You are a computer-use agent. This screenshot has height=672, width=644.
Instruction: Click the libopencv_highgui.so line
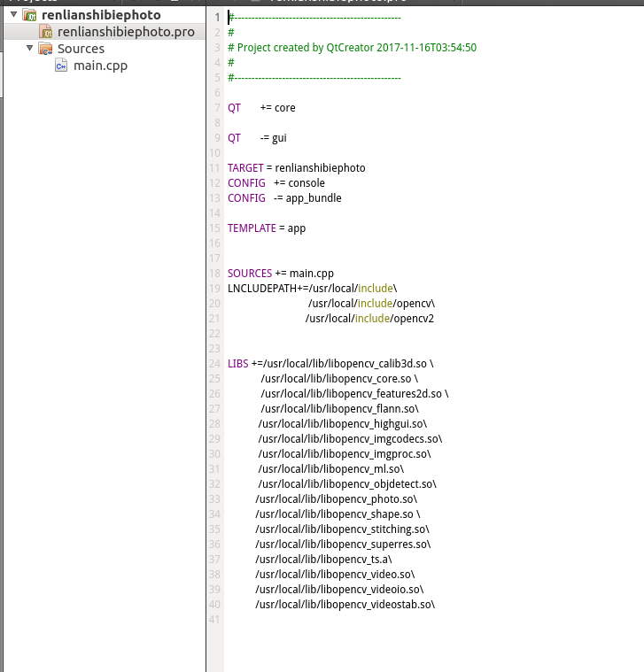tap(343, 424)
